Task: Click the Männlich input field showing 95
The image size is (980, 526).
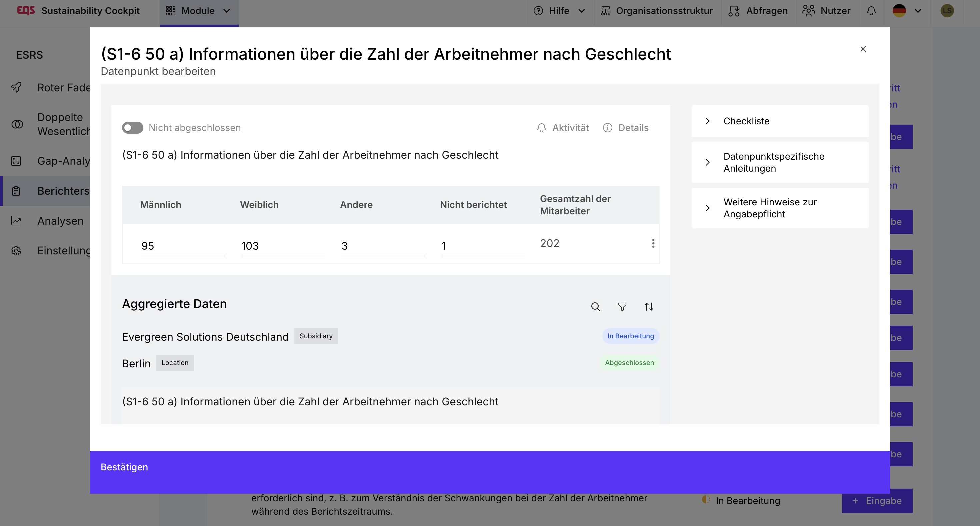Action: pyautogui.click(x=183, y=246)
